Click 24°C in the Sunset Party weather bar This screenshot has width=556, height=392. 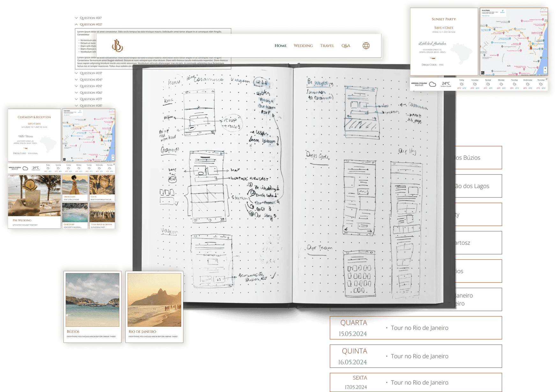446,83
